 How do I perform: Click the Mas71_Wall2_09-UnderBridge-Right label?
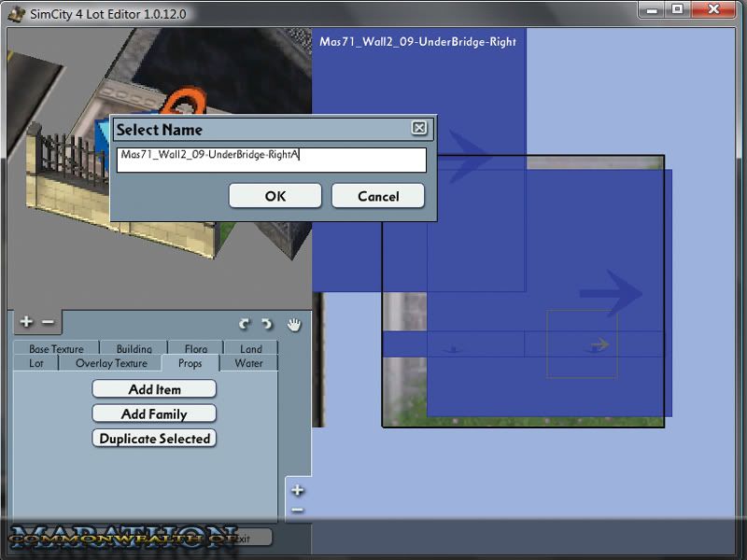pos(417,42)
